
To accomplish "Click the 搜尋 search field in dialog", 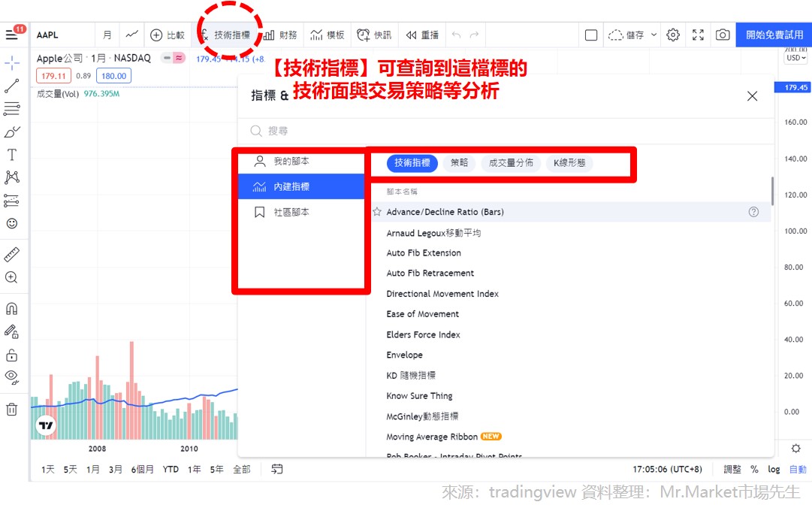I will coord(506,131).
